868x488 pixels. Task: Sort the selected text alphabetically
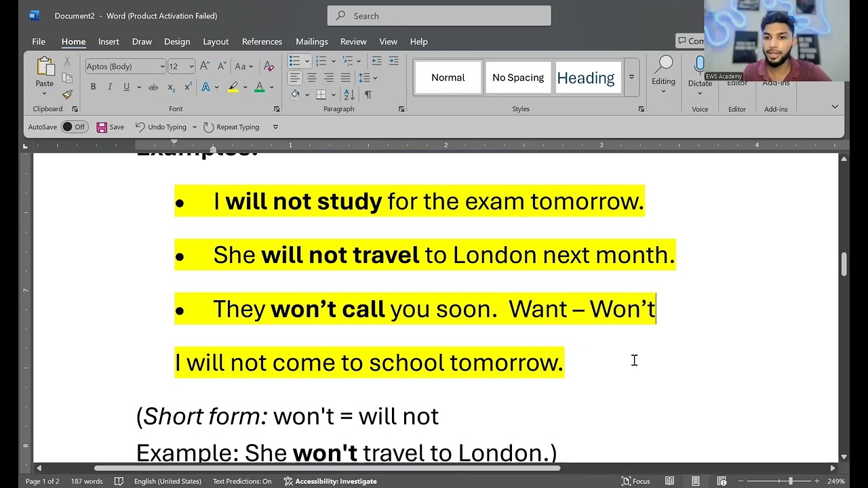(x=349, y=95)
